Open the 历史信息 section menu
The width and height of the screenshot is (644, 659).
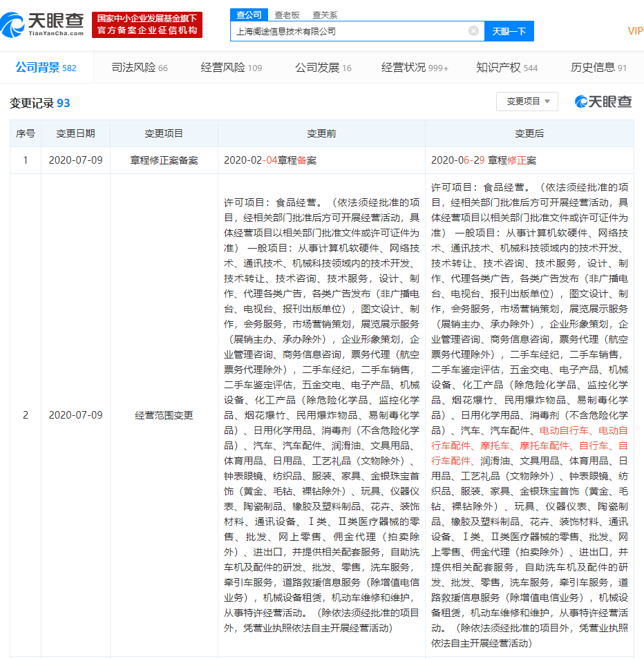(x=598, y=68)
